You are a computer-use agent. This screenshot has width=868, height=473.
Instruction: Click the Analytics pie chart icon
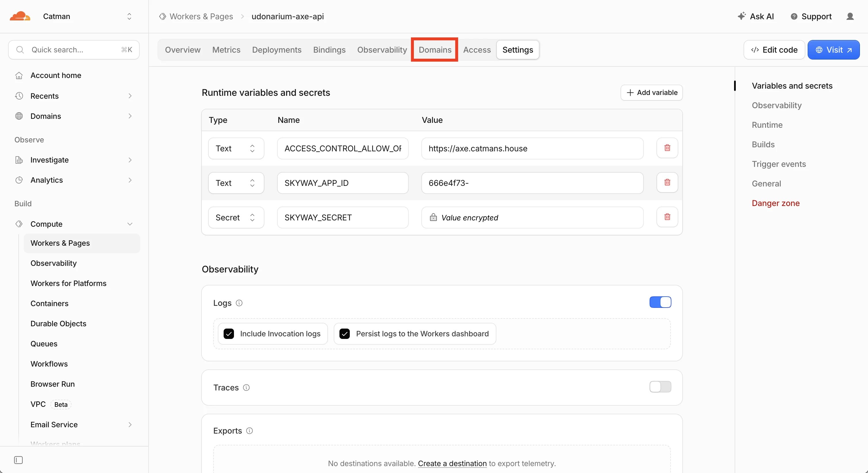coord(19,180)
